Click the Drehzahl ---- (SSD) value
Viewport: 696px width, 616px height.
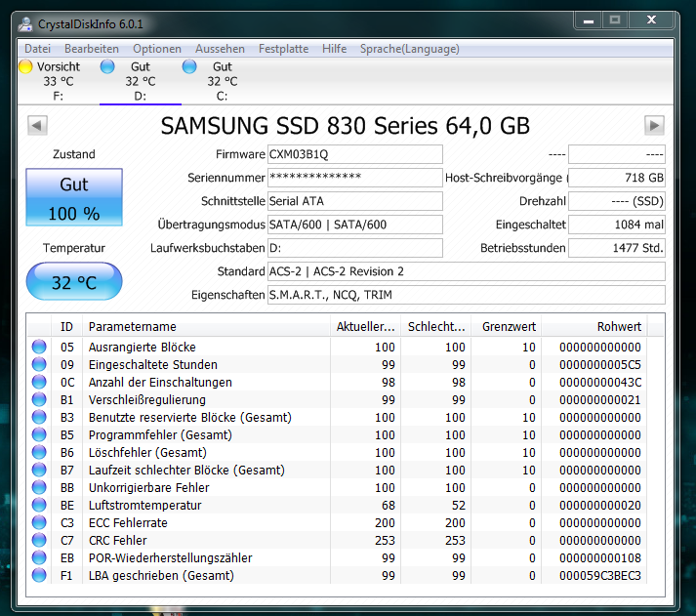point(617,201)
